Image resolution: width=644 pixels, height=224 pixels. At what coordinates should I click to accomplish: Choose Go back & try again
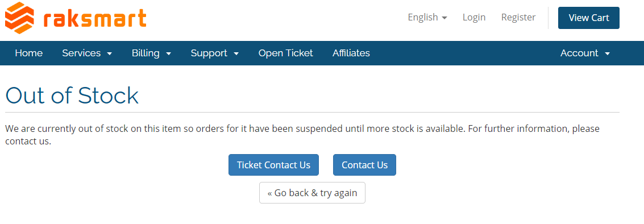(312, 193)
